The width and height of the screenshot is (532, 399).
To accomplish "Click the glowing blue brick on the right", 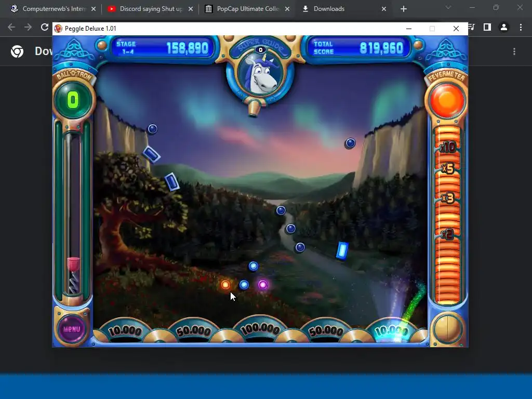I will click(342, 251).
